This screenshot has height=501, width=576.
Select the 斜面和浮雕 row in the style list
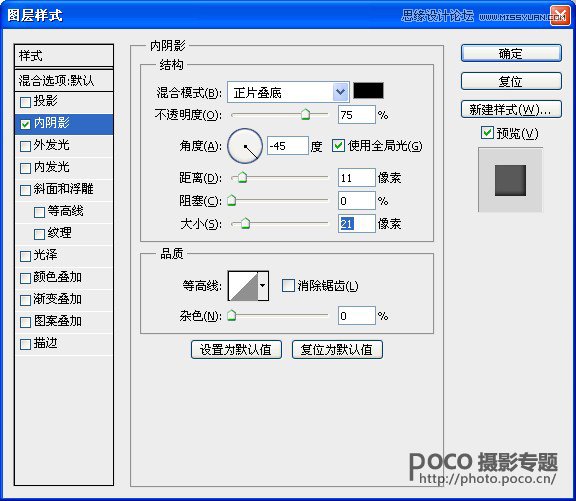click(x=64, y=190)
